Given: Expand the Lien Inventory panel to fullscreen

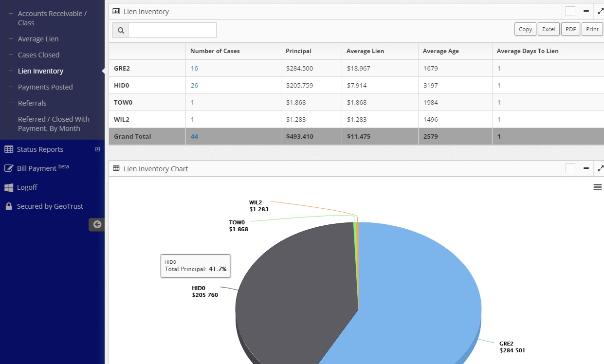Looking at the screenshot, I should coord(600,11).
